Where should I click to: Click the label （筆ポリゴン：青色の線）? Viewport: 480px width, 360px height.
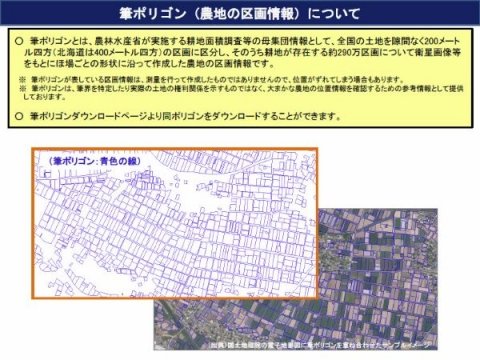[95, 161]
